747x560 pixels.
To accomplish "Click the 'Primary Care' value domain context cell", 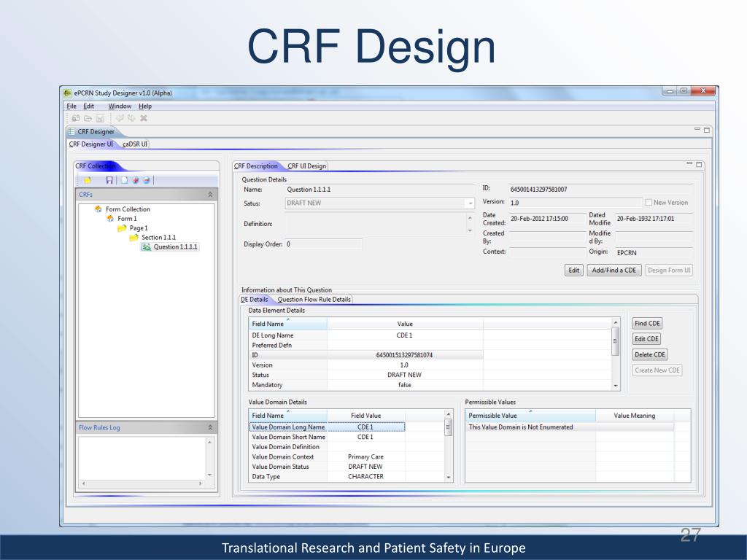I will [x=366, y=456].
